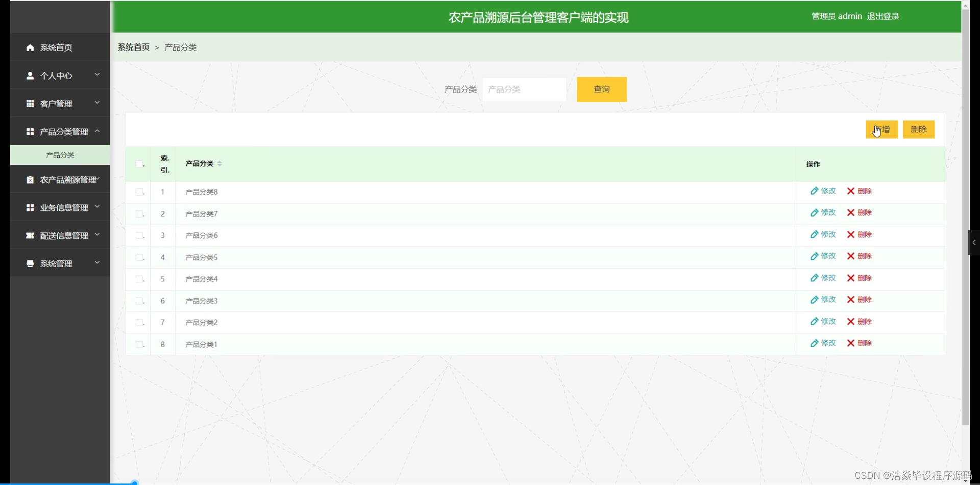Check the select-all checkbox in table header

(x=138, y=163)
